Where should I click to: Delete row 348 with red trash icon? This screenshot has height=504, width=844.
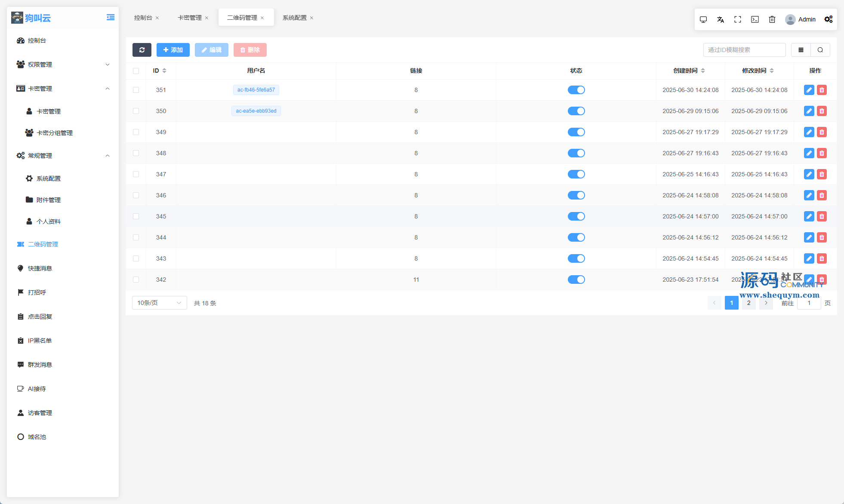click(x=822, y=153)
